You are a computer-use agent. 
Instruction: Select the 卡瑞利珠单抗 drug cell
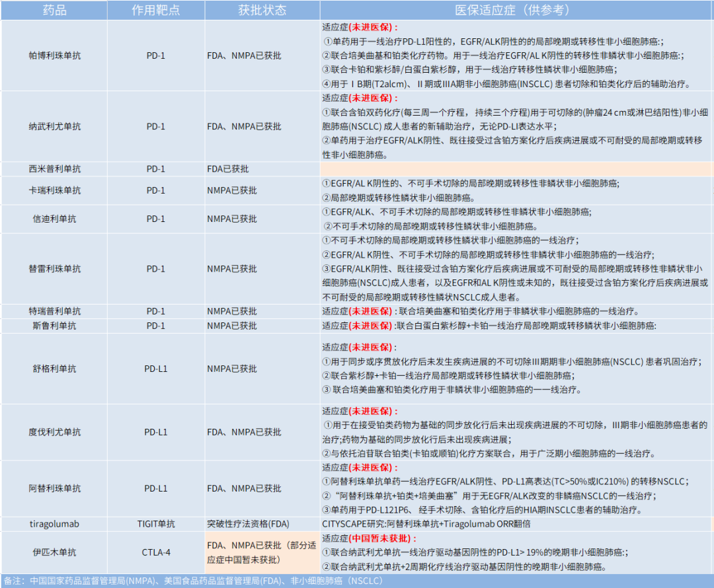[x=54, y=190]
